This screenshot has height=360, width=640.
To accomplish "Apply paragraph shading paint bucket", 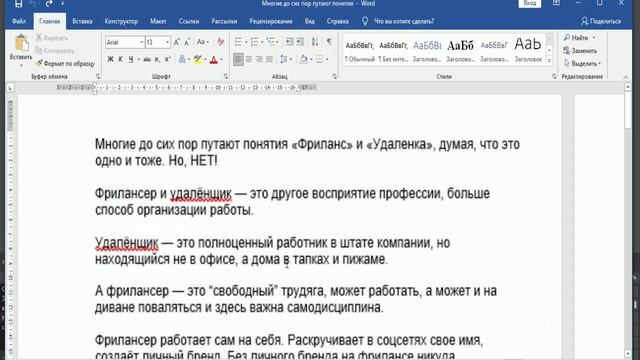I will point(304,60).
